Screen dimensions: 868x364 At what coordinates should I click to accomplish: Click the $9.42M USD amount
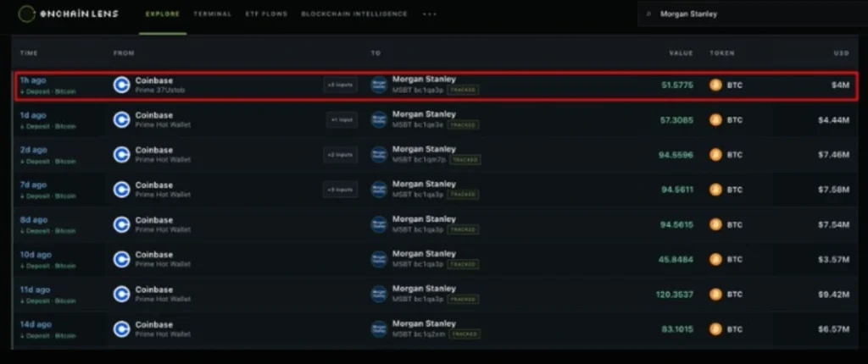[834, 295]
